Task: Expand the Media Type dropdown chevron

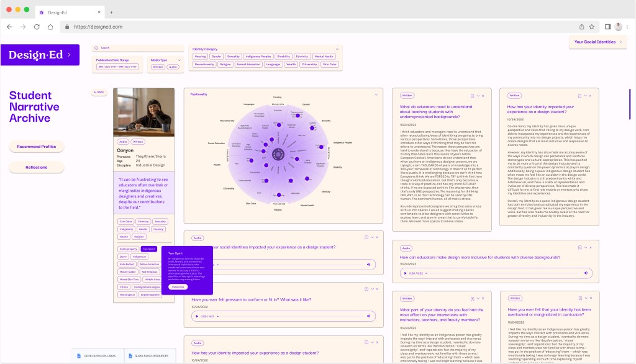Action: click(x=179, y=60)
